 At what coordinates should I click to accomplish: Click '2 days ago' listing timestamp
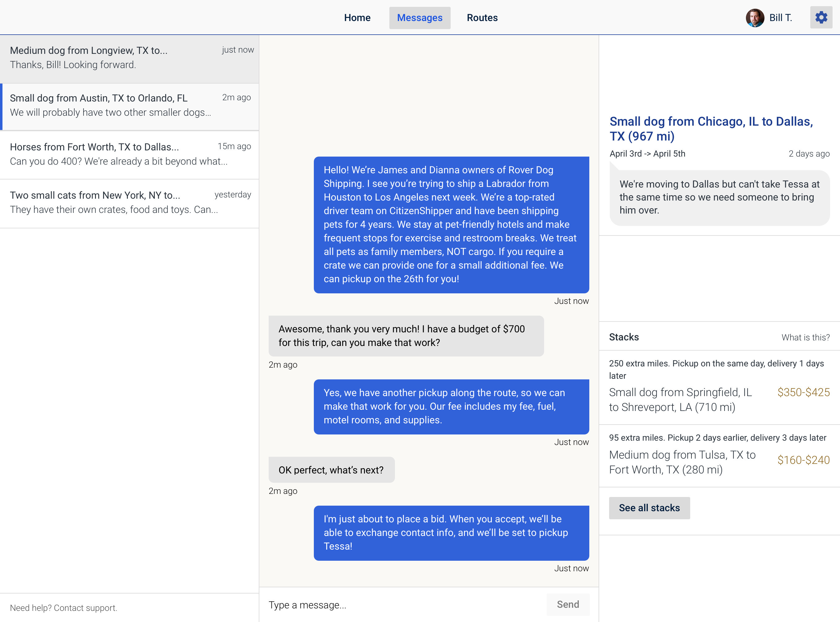(809, 153)
